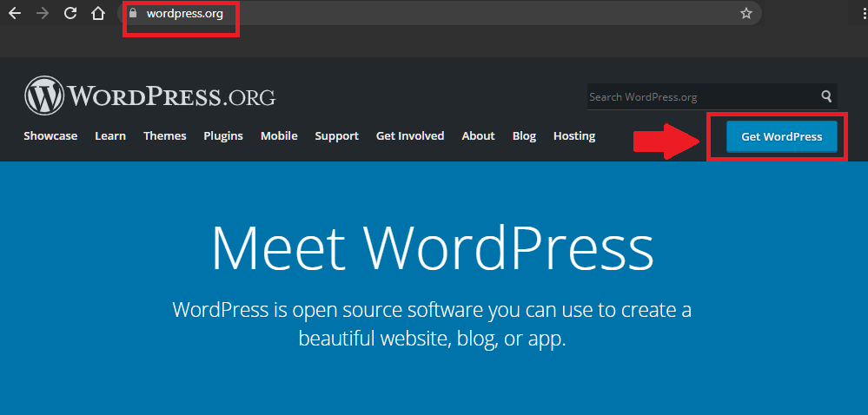View site info via the padlock icon
Image resolution: width=868 pixels, height=415 pixels.
pyautogui.click(x=132, y=13)
